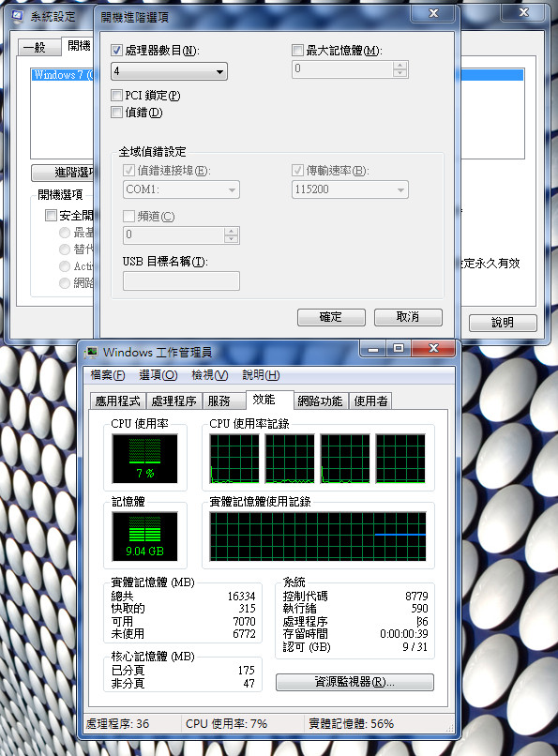
Task: Switch to the 處理程序 tab
Action: (173, 401)
